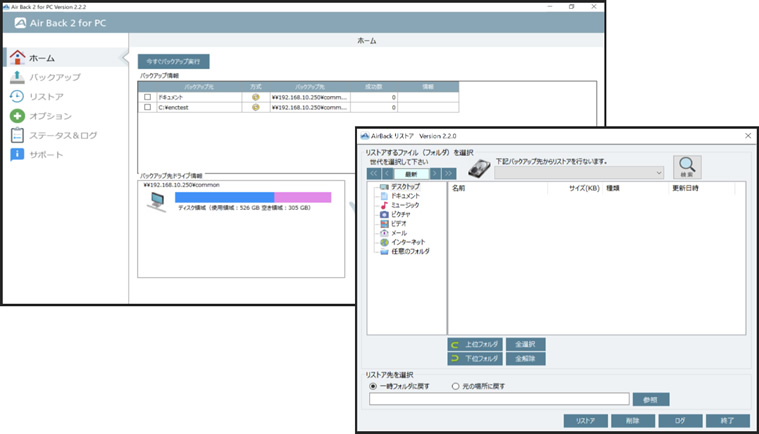Image resolution: width=759 pixels, height=434 pixels.
Task: Click the リストア button at the bottom
Action: coord(586,421)
